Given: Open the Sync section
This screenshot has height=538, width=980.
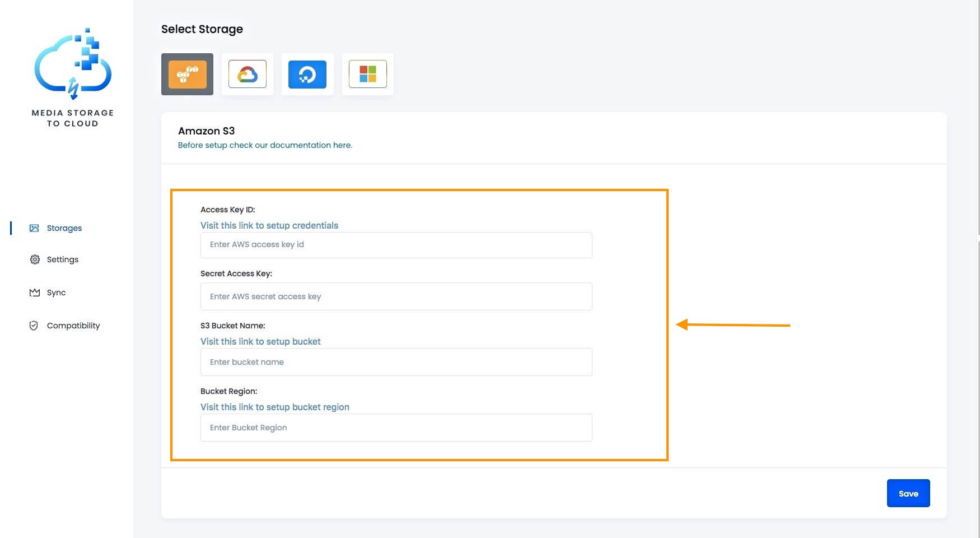Looking at the screenshot, I should coord(56,292).
